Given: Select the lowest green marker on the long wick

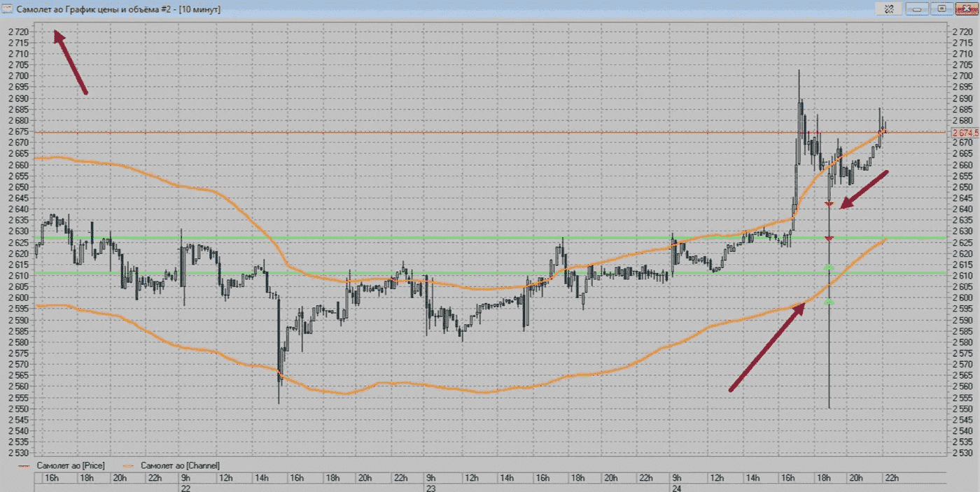Looking at the screenshot, I should (x=829, y=302).
